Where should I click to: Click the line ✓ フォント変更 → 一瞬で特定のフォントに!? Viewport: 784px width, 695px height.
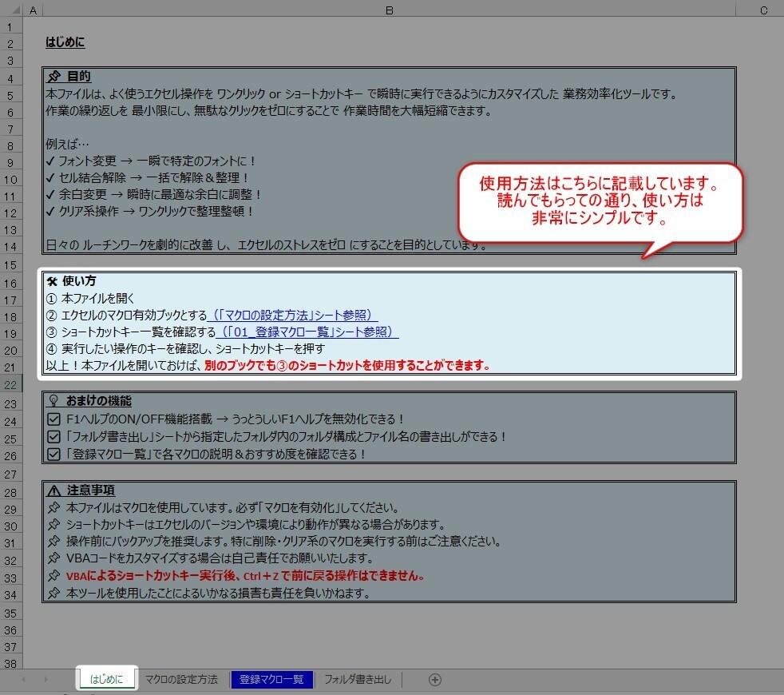click(151, 161)
